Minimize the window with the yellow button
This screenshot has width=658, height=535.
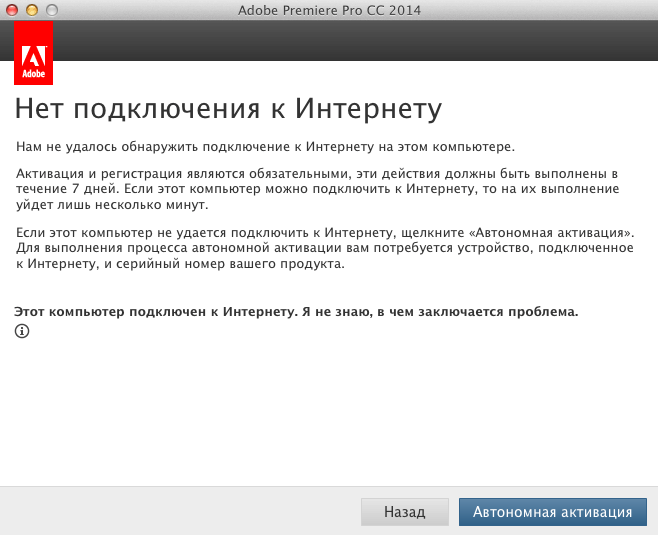[x=32, y=10]
